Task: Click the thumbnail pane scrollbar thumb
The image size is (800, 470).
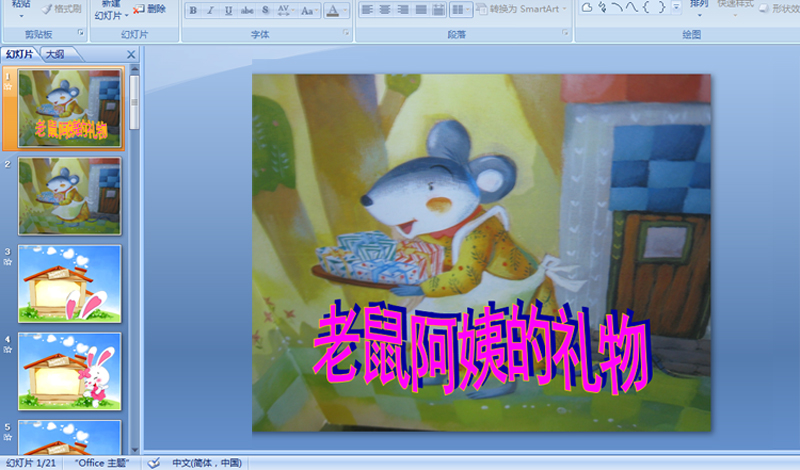Action: pos(135,102)
